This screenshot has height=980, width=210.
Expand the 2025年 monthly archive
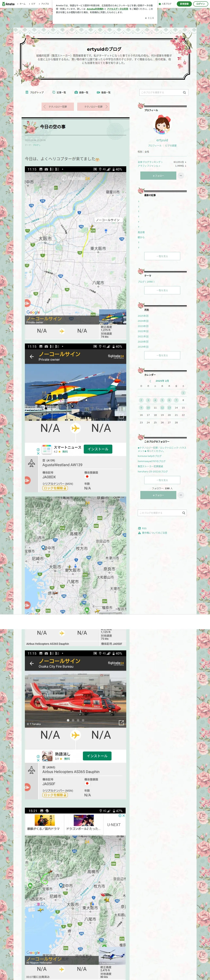(143, 316)
